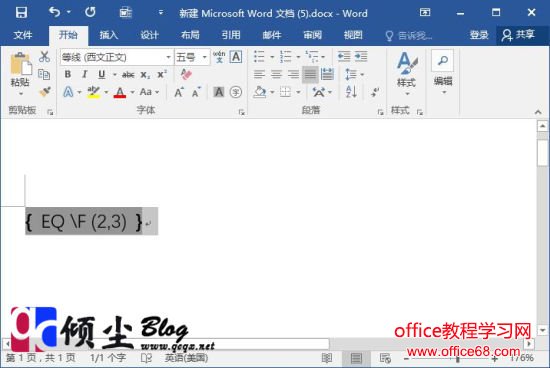Open the undo history dropdown arrow
This screenshot has width=550, height=368.
point(69,12)
